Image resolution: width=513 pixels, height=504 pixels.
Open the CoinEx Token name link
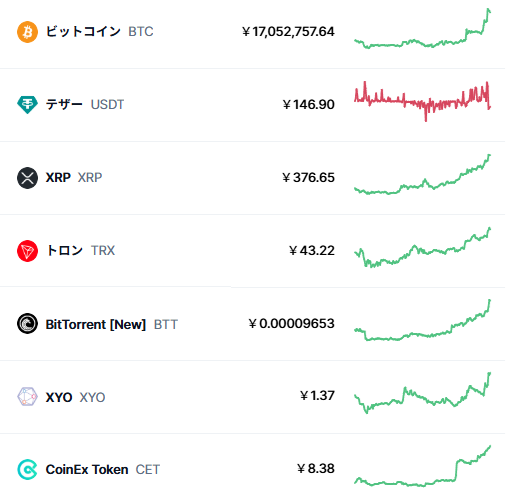(x=87, y=470)
